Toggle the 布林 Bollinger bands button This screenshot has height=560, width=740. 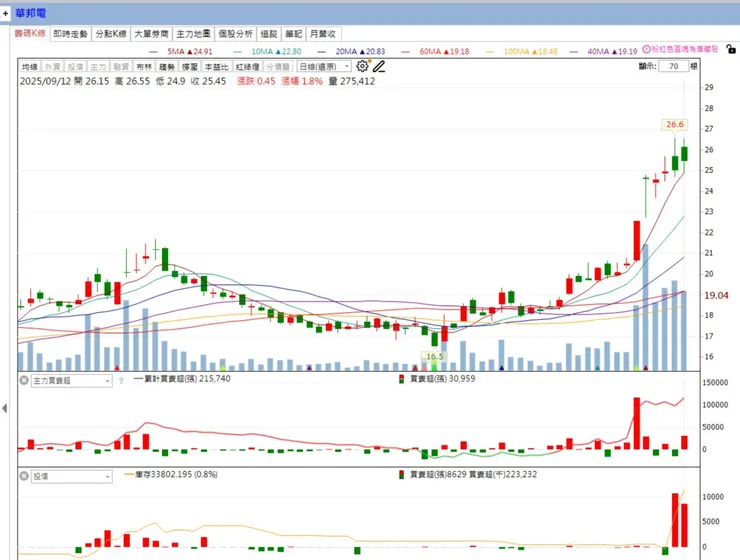144,67
